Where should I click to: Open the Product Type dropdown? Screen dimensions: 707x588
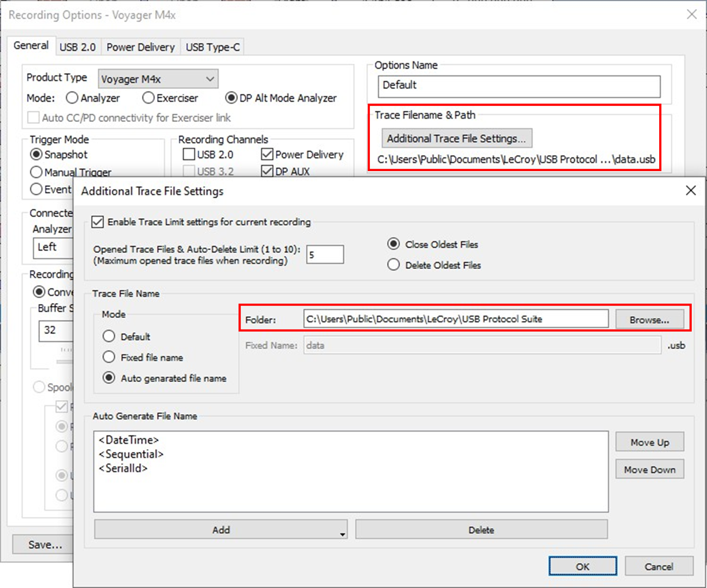(x=158, y=79)
